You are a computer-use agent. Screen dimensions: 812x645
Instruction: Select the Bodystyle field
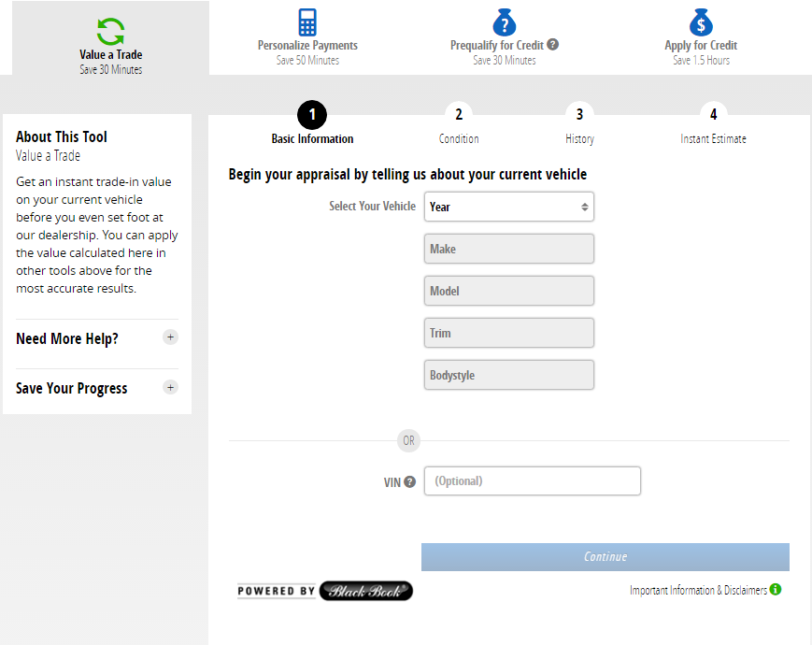pyautogui.click(x=508, y=375)
